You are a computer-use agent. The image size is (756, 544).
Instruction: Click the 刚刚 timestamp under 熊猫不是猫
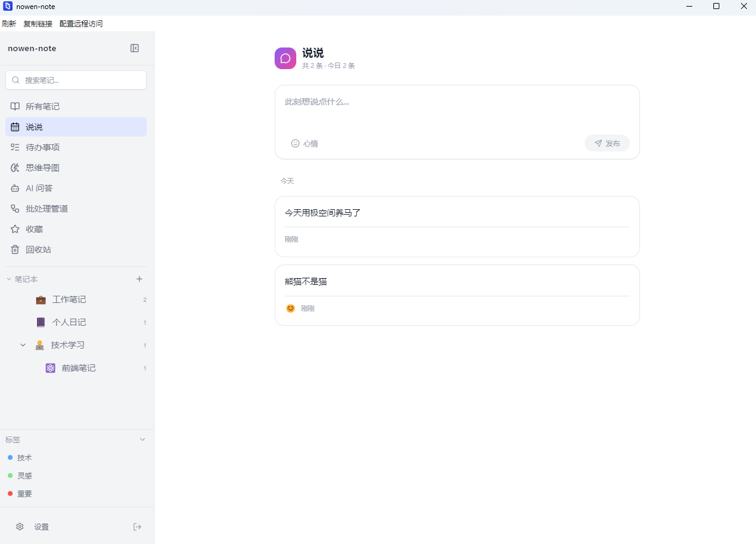tap(308, 308)
